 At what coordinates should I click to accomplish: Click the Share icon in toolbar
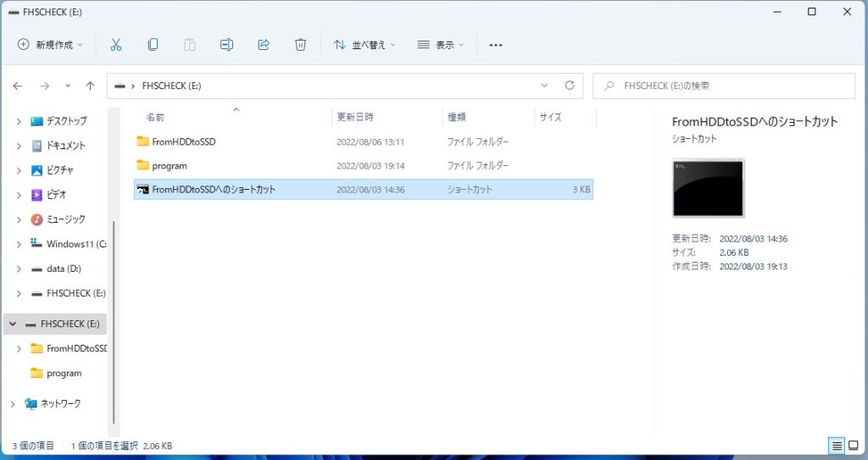264,45
